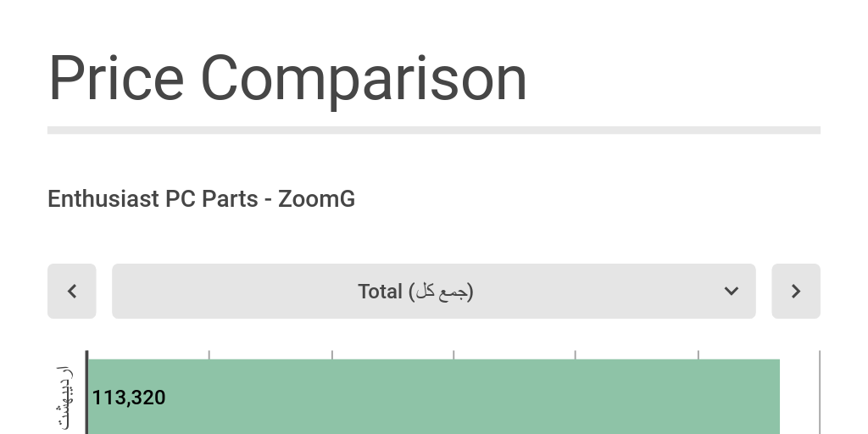This screenshot has width=868, height=434.
Task: Click the Enthusiast PC Parts - ZoomG subtitle
Action: [201, 199]
